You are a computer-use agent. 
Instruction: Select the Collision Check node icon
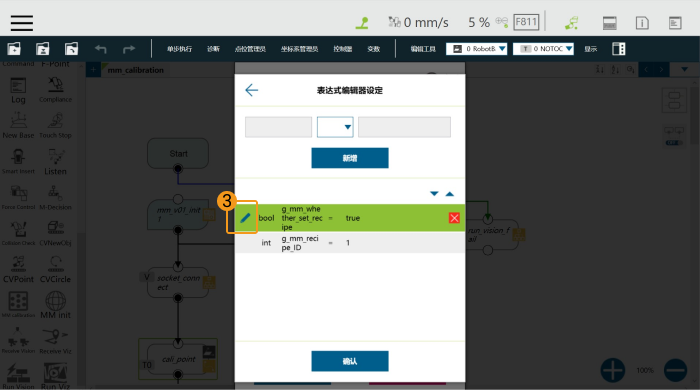click(18, 233)
